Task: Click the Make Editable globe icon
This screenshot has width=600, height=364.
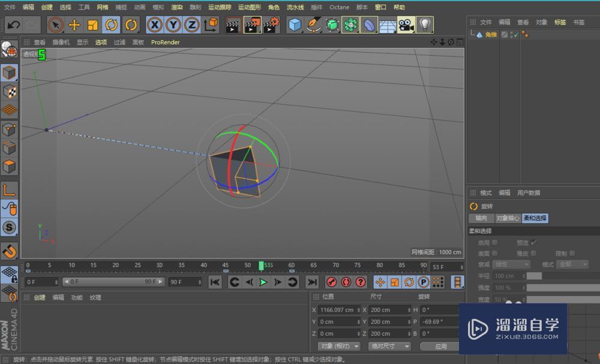Action: coord(9,50)
